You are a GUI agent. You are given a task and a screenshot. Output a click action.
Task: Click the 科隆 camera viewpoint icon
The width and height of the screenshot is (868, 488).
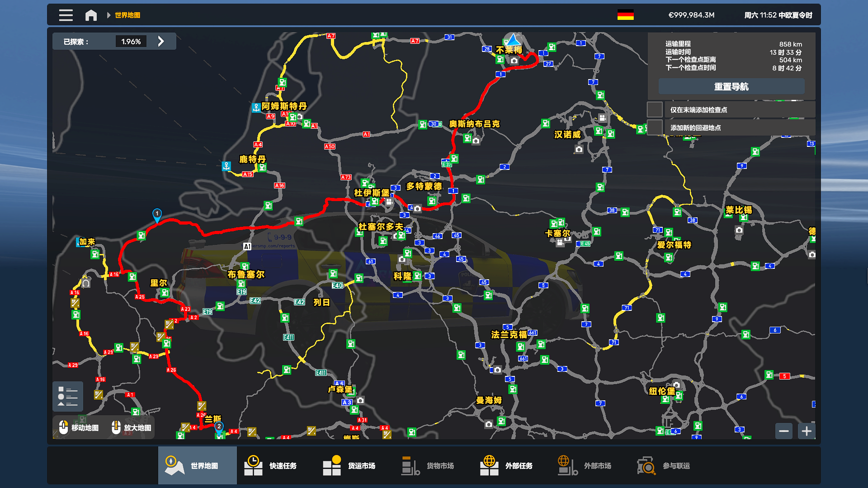[x=402, y=259]
